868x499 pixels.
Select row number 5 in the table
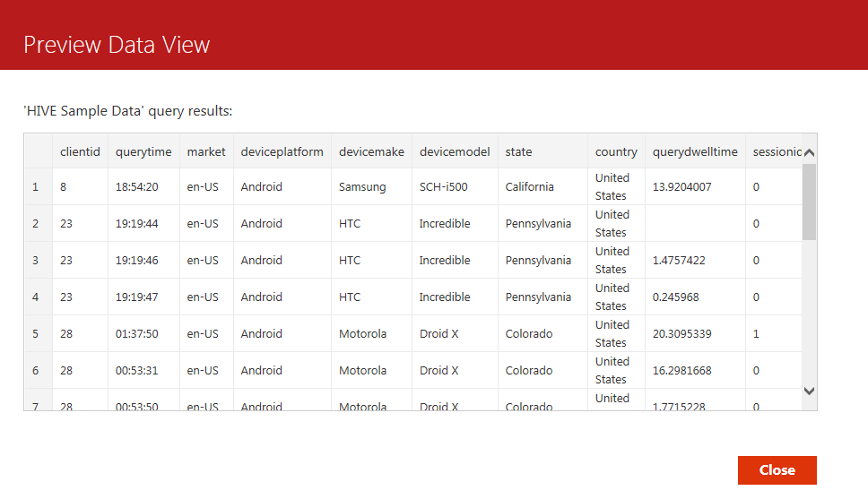[x=36, y=333]
